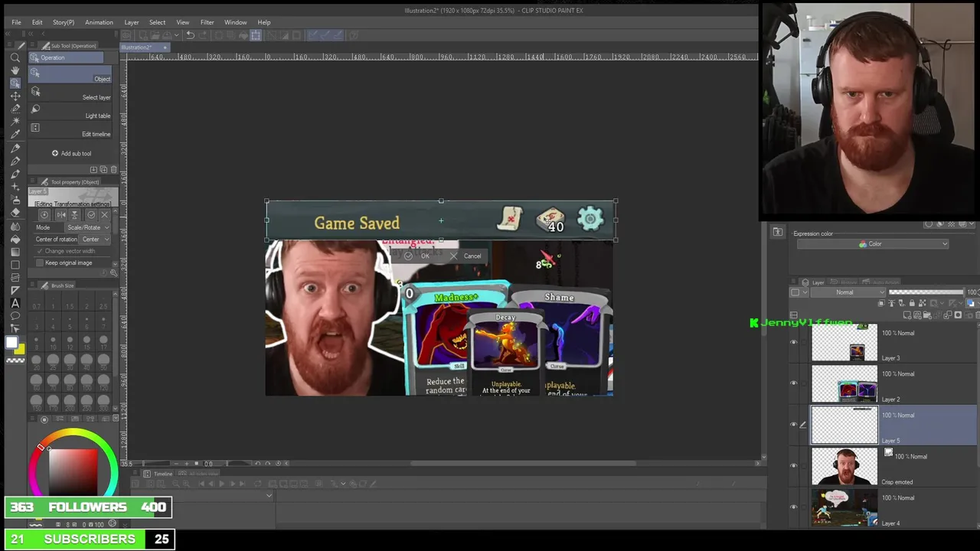This screenshot has height=551, width=980.
Task: Click the Play button in Timeline
Action: click(x=222, y=484)
